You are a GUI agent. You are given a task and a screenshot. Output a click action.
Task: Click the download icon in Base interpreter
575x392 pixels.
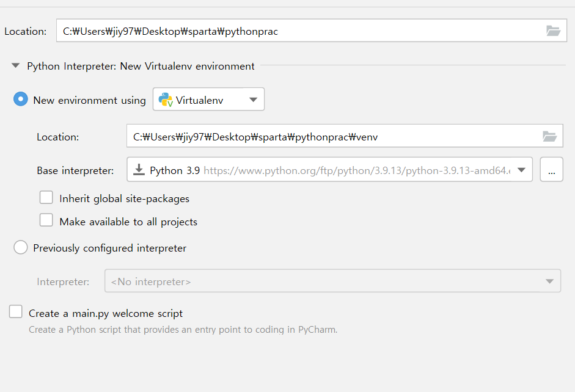pos(139,170)
